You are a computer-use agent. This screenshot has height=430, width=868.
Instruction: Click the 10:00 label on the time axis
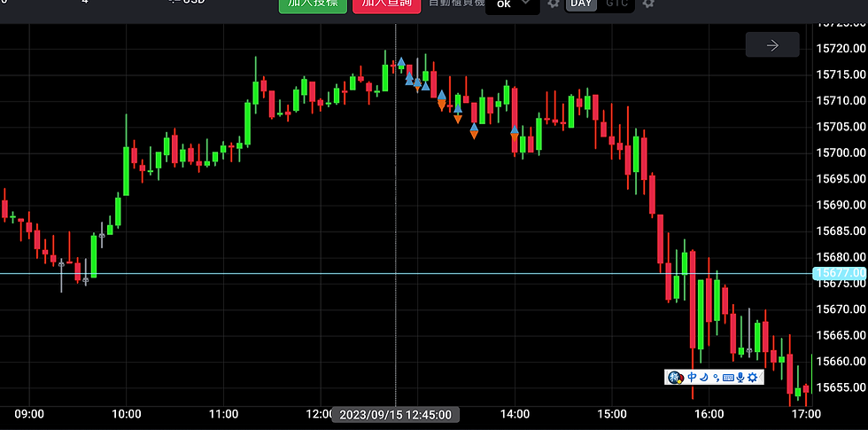pyautogui.click(x=126, y=414)
